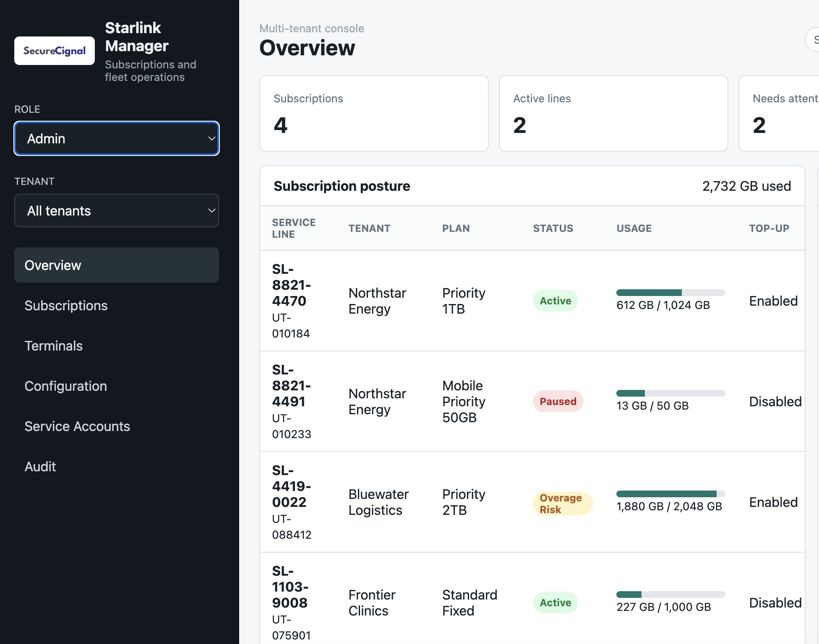Image resolution: width=819 pixels, height=644 pixels.
Task: Click terminal ID UT-010184
Action: (x=291, y=325)
